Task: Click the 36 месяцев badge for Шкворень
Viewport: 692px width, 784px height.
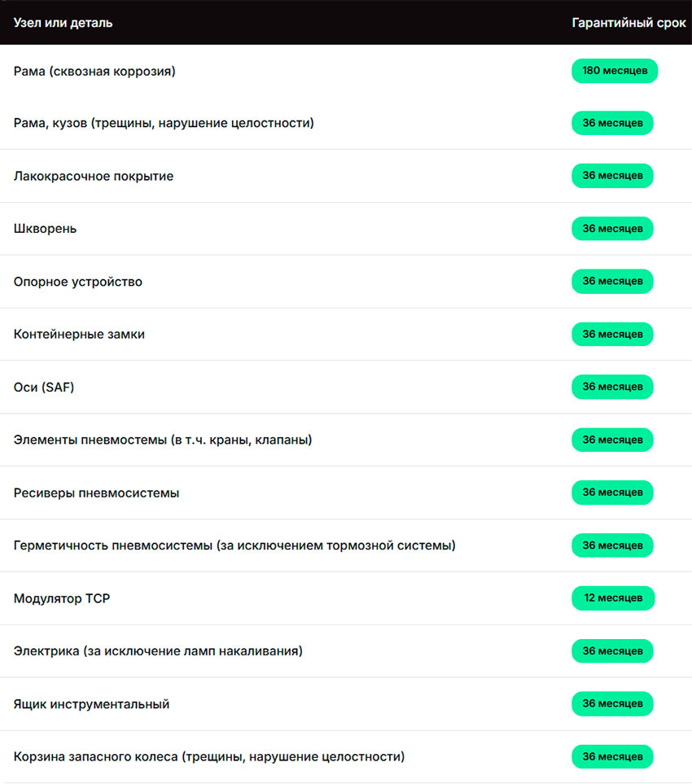Action: pyautogui.click(x=612, y=229)
